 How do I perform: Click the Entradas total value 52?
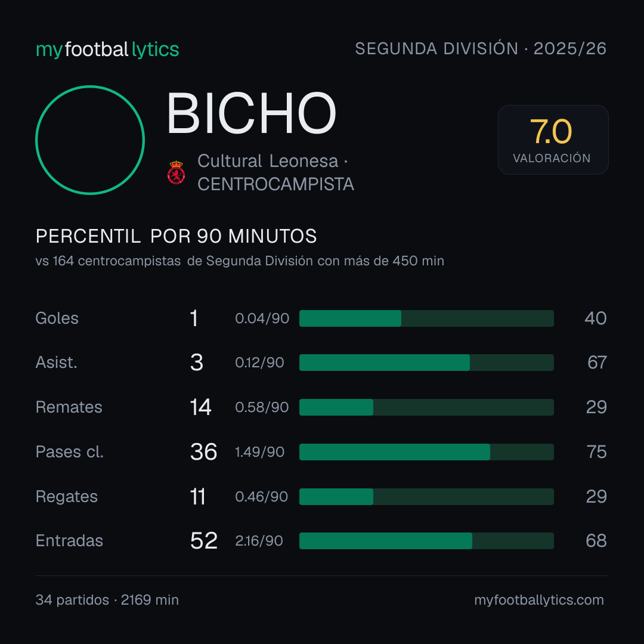point(204,541)
